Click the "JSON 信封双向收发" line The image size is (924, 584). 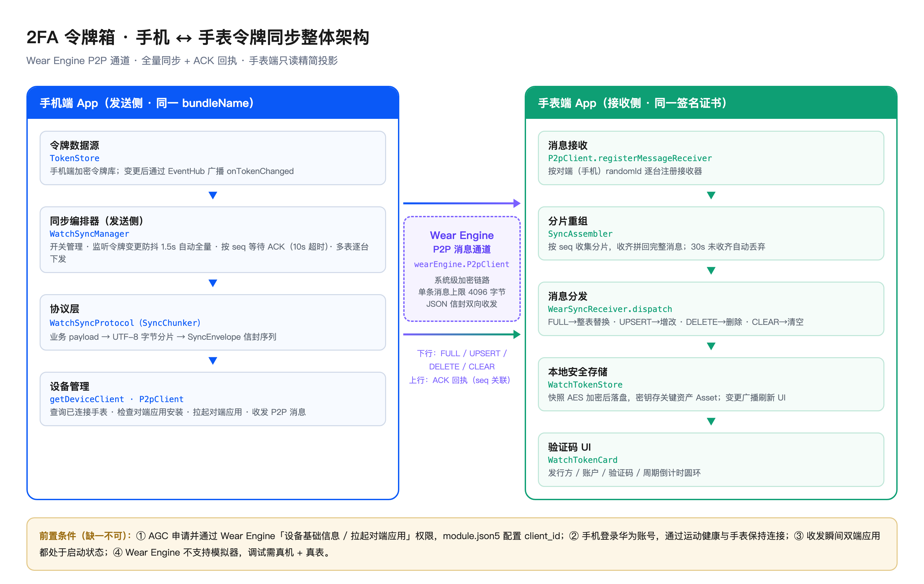(x=462, y=304)
